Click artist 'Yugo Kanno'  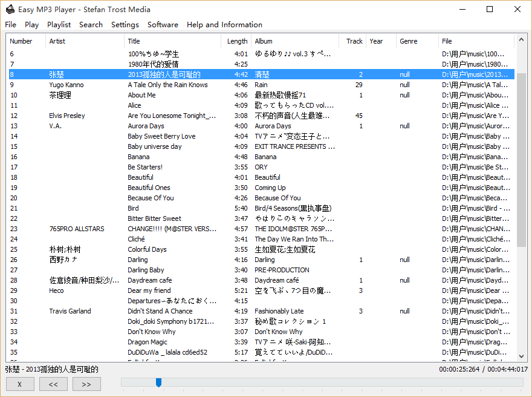coord(66,85)
